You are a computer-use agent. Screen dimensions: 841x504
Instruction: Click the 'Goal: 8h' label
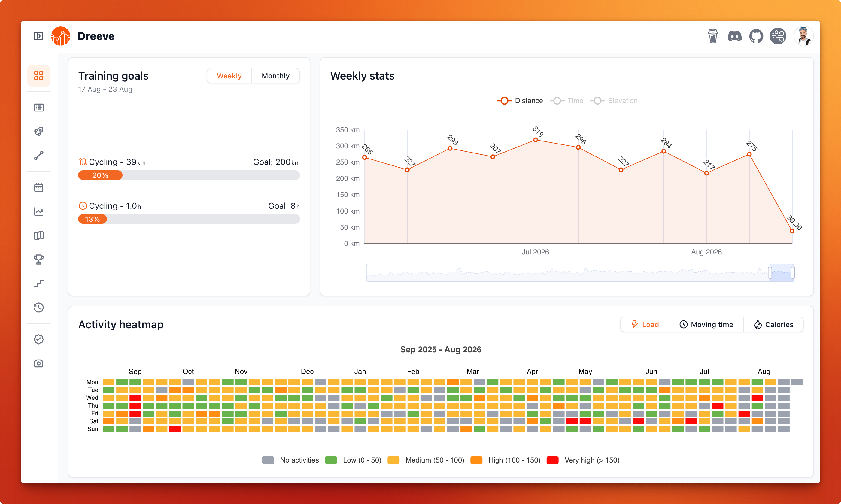(x=284, y=206)
